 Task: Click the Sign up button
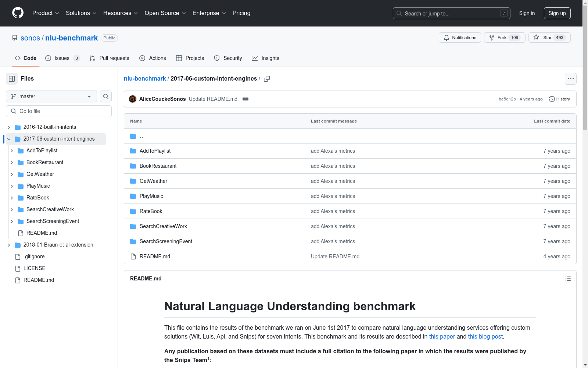click(x=557, y=13)
